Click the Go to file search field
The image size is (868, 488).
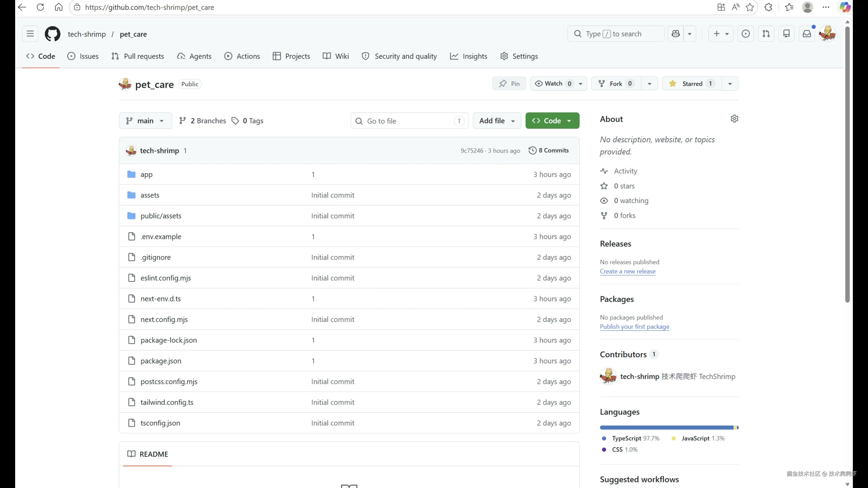tap(409, 121)
